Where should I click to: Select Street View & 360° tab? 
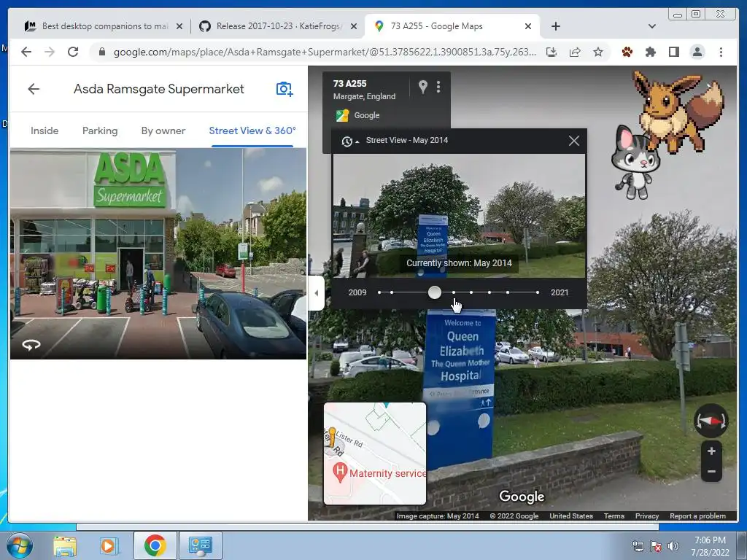point(252,131)
